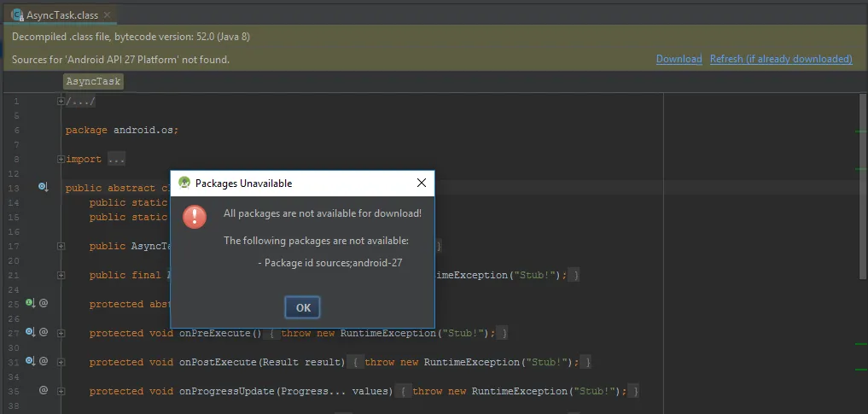Click 'The following packages are not available:' text
This screenshot has height=414, width=868.
[x=316, y=241]
